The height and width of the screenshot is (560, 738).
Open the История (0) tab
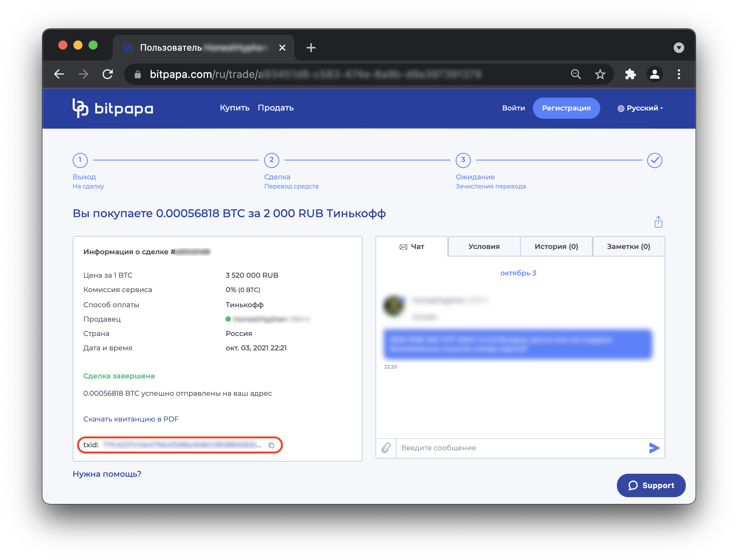(x=556, y=247)
